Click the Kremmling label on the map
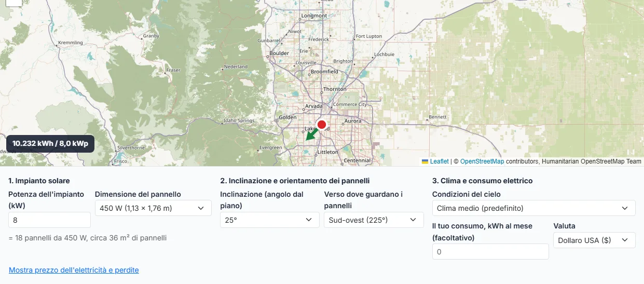Screen dimensions: 644x284 point(71,43)
